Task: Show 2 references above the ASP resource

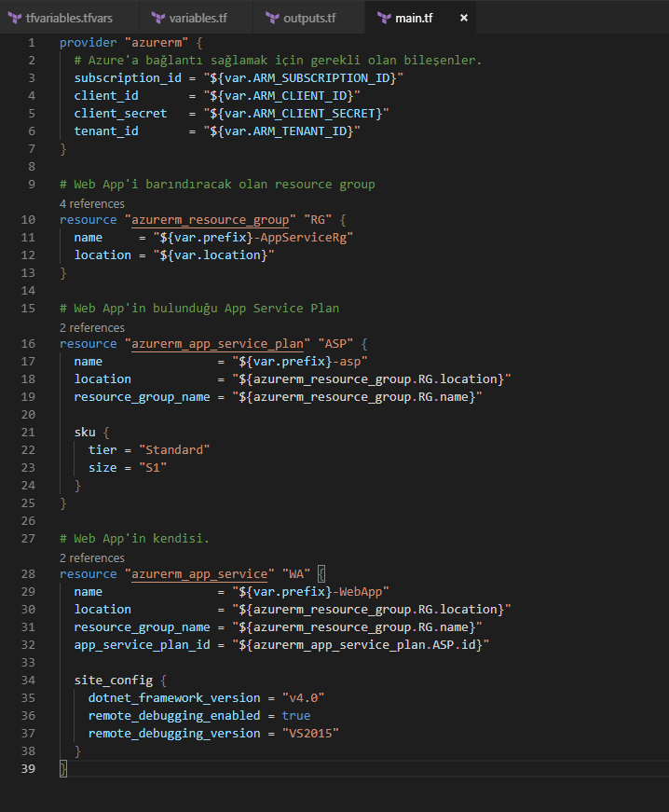Action: (x=92, y=328)
